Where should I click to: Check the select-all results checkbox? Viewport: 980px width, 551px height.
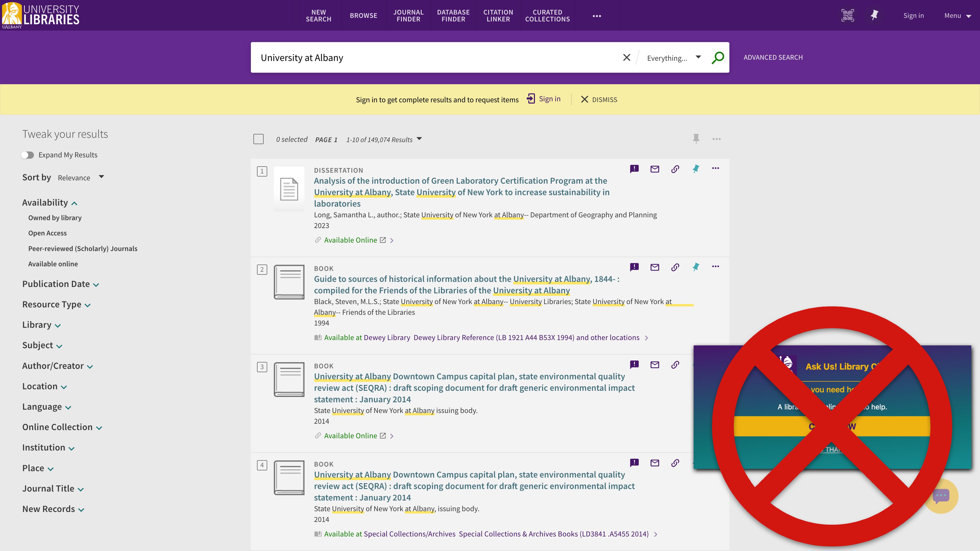(258, 139)
